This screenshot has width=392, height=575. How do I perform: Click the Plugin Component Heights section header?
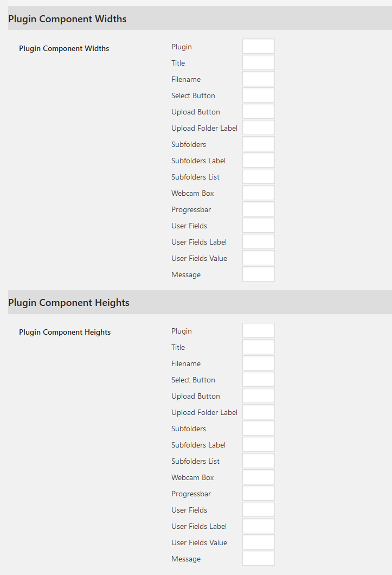point(200,302)
